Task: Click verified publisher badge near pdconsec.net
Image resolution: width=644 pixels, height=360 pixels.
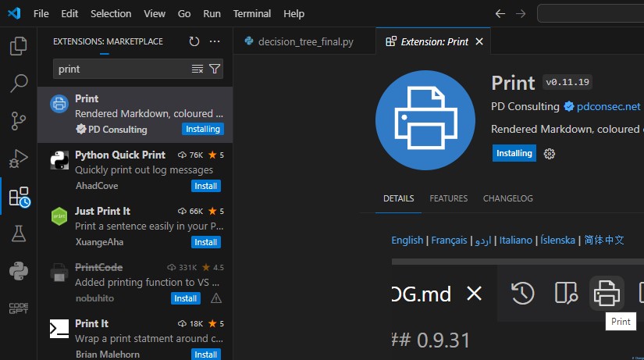Action: click(569, 106)
